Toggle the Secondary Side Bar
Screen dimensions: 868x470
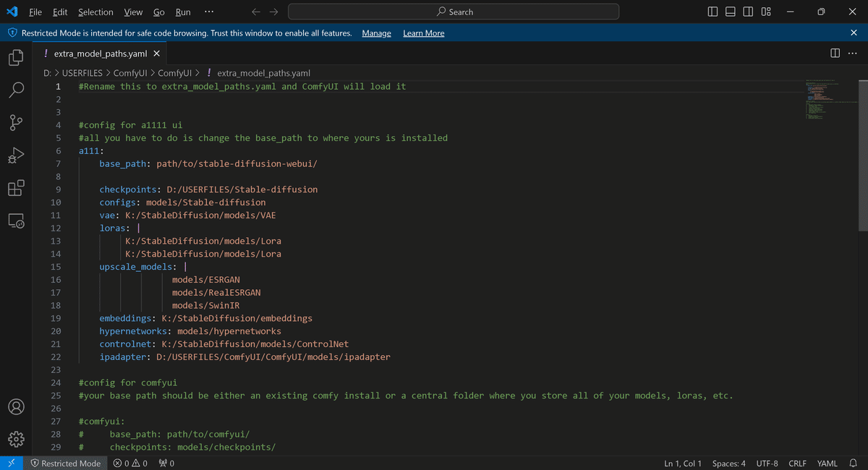[x=748, y=12]
